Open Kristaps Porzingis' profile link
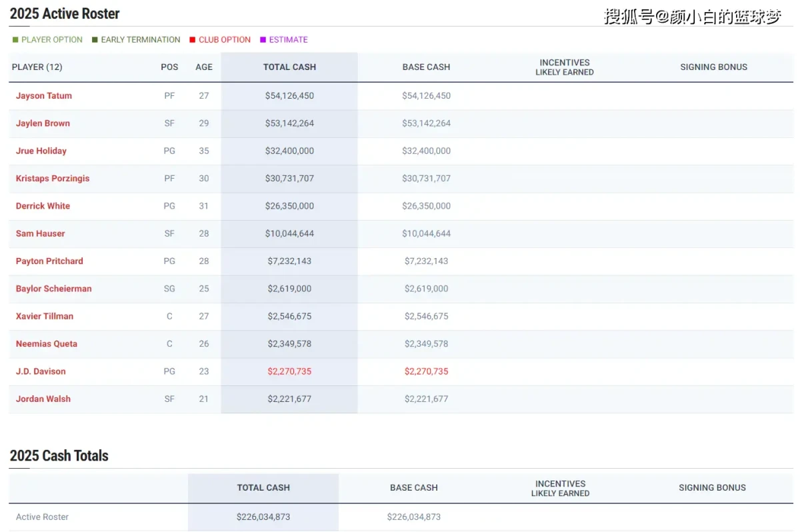800x532 pixels. coord(53,179)
